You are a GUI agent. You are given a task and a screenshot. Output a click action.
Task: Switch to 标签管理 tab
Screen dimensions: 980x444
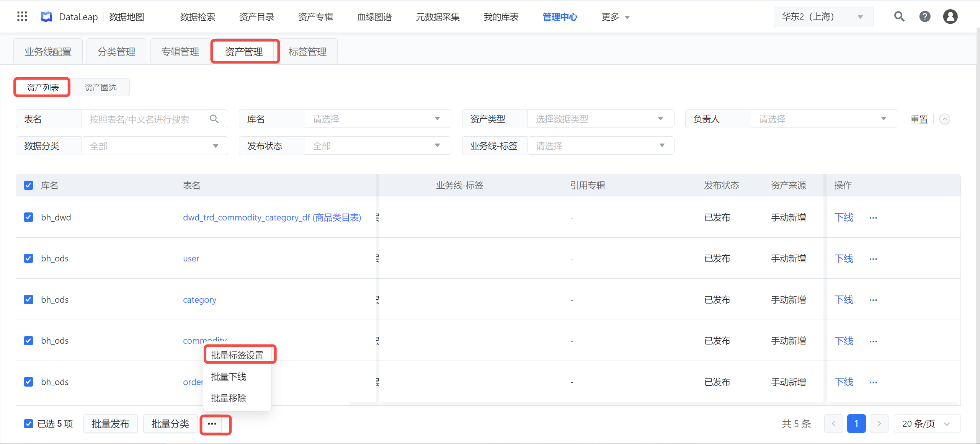[x=308, y=52]
